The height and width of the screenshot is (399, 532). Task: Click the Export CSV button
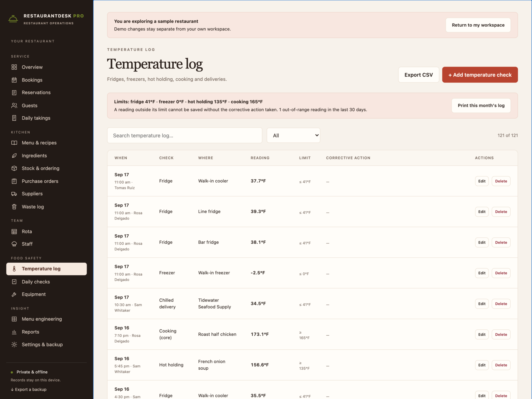coord(418,75)
